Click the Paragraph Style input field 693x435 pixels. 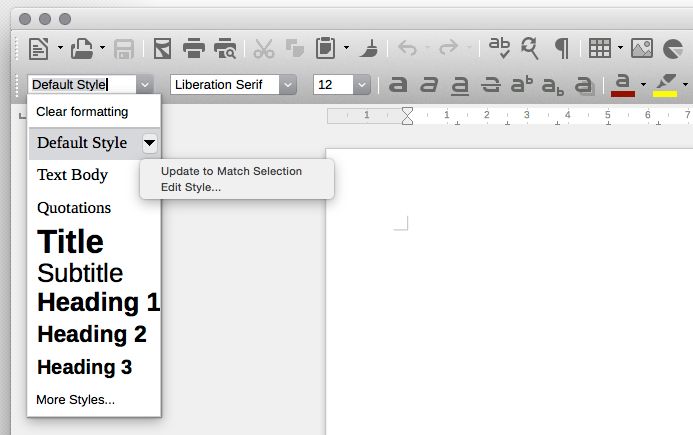82,84
